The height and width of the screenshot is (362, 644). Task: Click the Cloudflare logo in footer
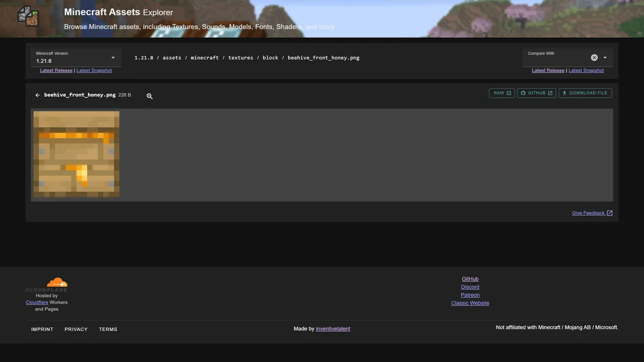(x=47, y=285)
